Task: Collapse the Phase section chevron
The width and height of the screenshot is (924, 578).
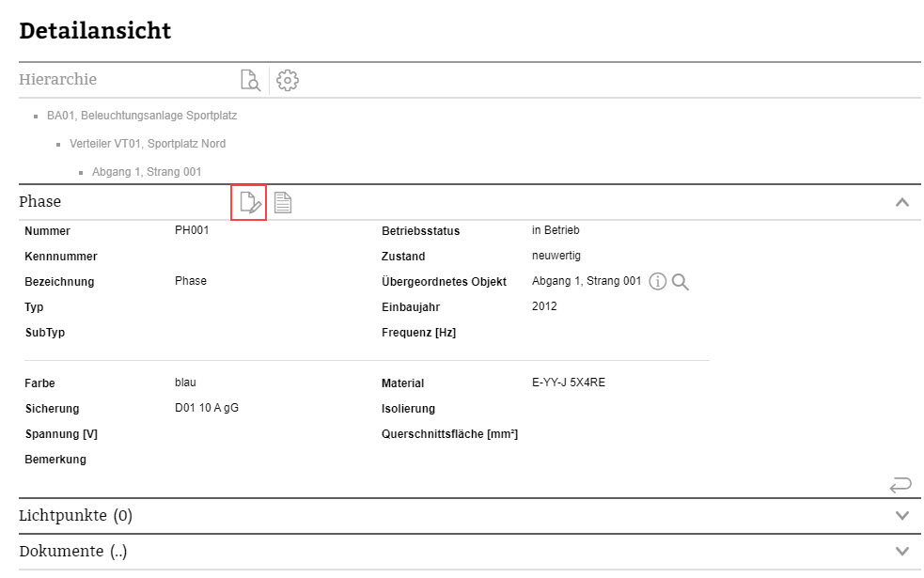Action: pos(902,202)
